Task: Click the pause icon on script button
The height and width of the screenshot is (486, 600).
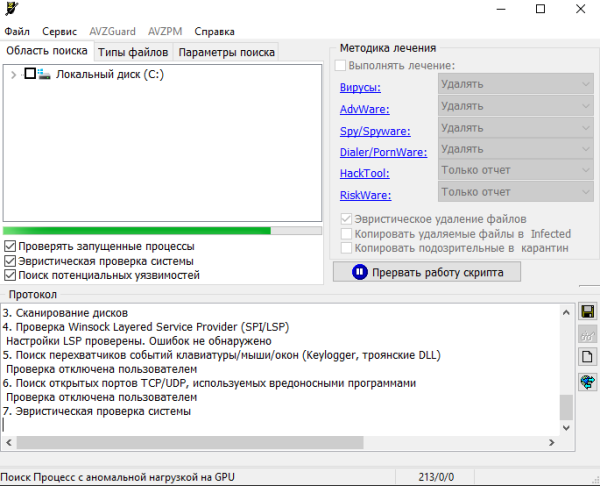Action: (359, 272)
